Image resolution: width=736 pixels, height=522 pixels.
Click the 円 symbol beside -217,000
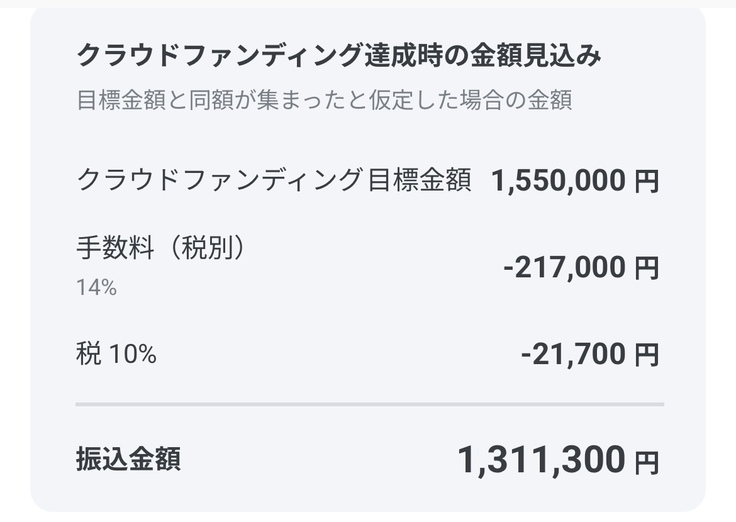click(647, 269)
